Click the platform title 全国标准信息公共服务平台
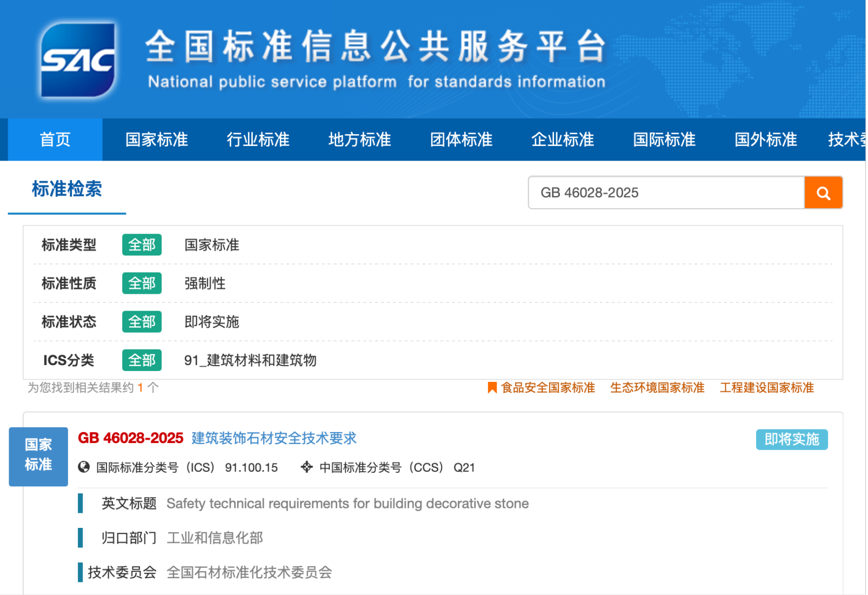This screenshot has width=868, height=595. tap(376, 47)
